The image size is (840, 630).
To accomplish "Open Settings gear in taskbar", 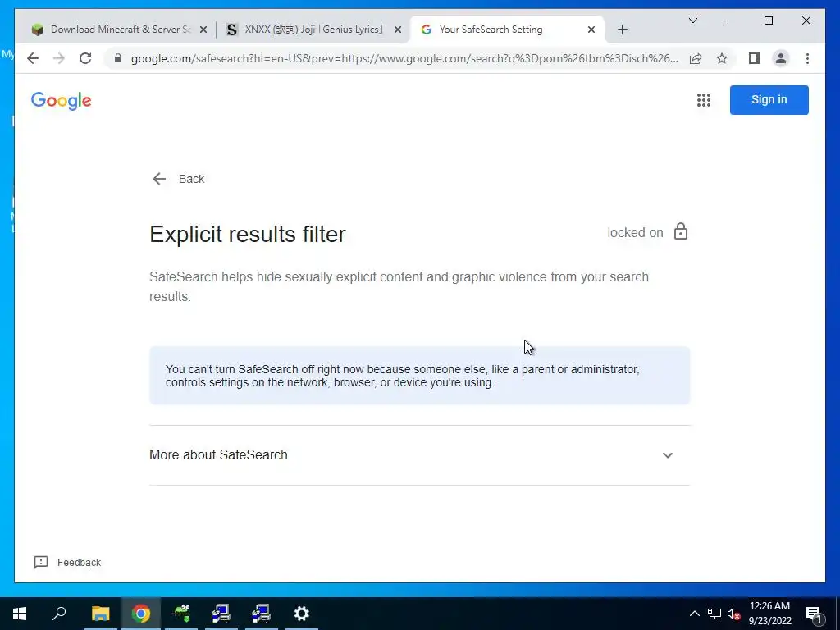I will tap(302, 614).
